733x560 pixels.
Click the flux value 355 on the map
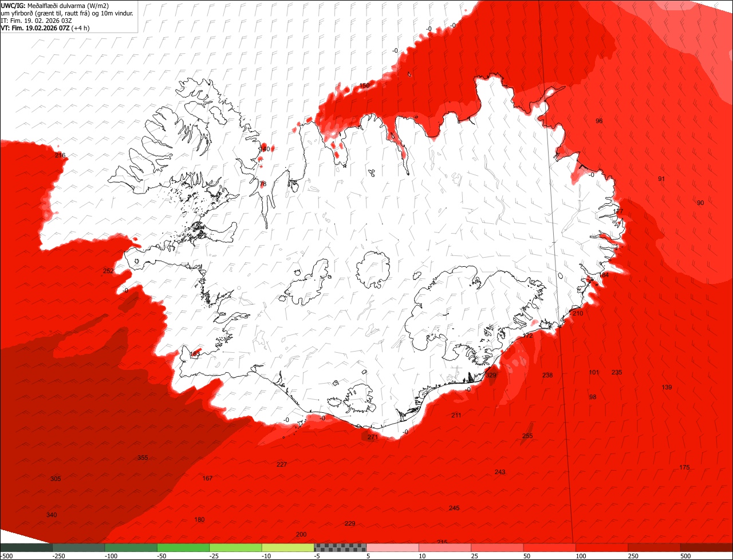tap(143, 458)
